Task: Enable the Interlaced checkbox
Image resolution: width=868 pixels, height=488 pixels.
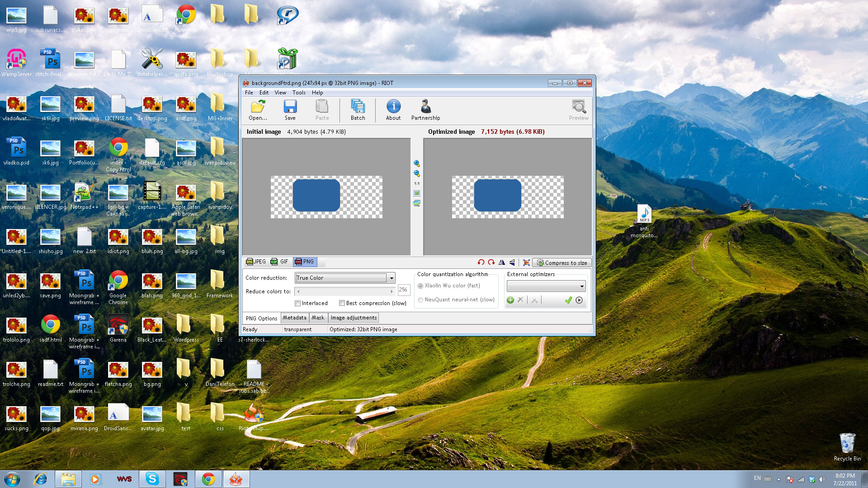Action: 297,303
